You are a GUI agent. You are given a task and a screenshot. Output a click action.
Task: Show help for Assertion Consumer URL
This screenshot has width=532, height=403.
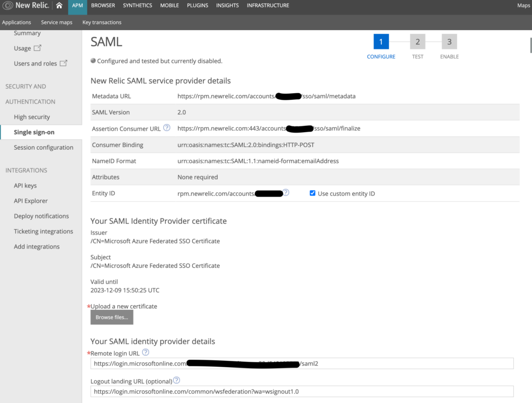(x=167, y=127)
